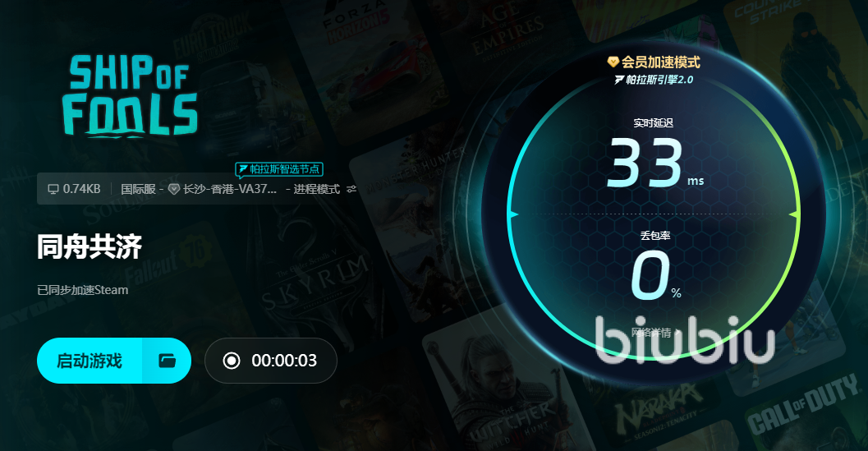Open the folder icon on 启动游戏 button
This screenshot has height=451, width=868.
168,361
